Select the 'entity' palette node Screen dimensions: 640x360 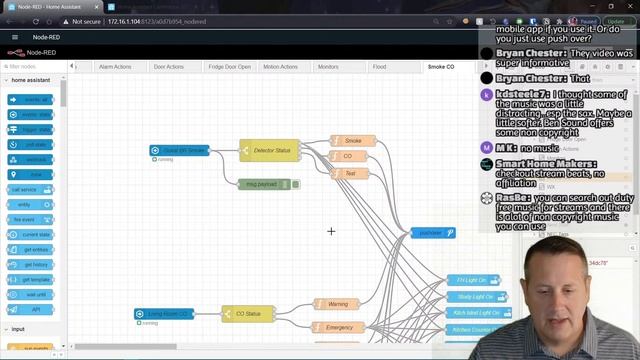coord(31,204)
